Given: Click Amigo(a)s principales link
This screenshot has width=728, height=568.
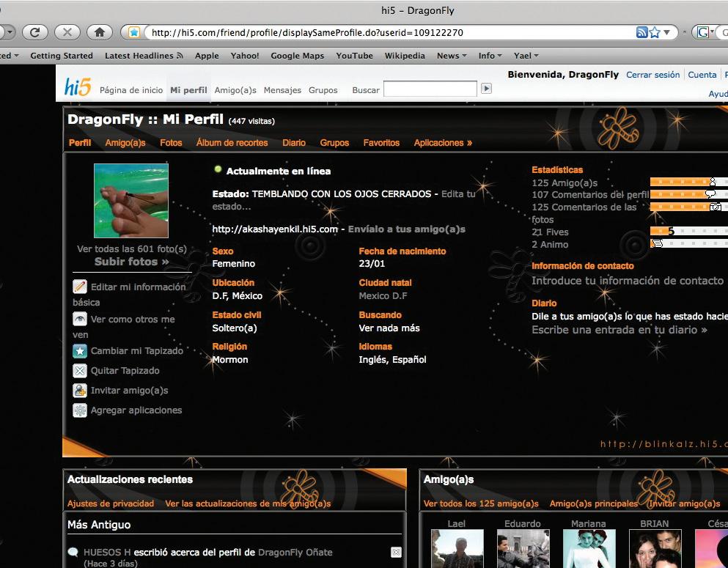Looking at the screenshot, I should (593, 504).
